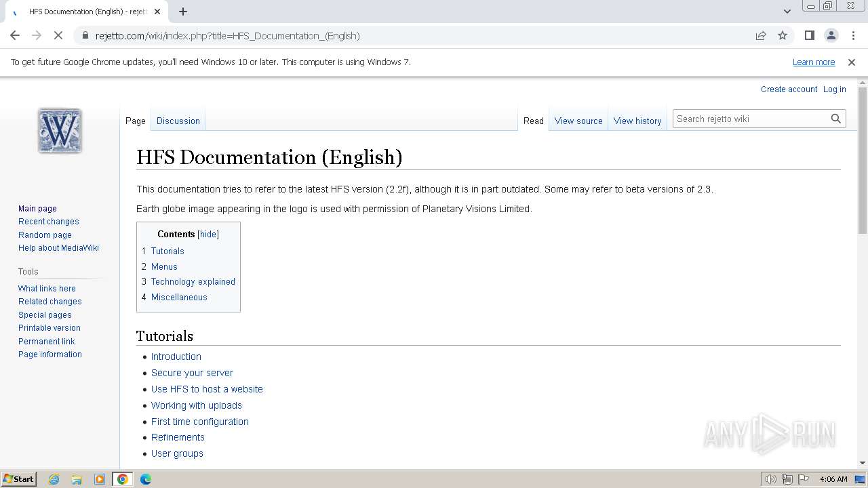Open Use HFS to host a website
868x488 pixels.
[207, 389]
